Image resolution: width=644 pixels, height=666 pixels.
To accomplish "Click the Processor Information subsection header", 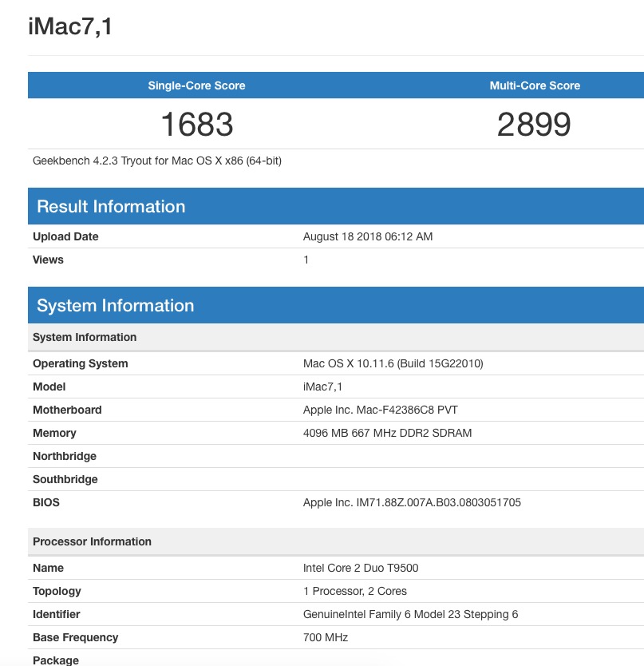I will (92, 541).
